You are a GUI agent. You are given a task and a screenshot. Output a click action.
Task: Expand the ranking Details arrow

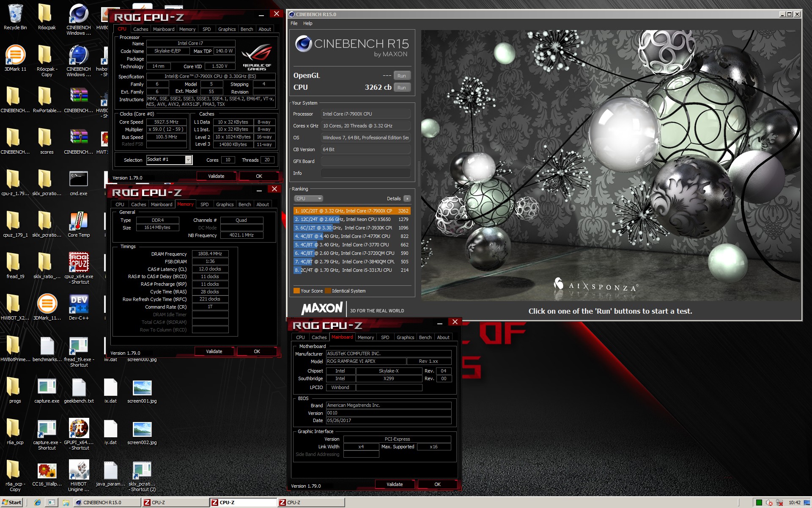pos(407,199)
